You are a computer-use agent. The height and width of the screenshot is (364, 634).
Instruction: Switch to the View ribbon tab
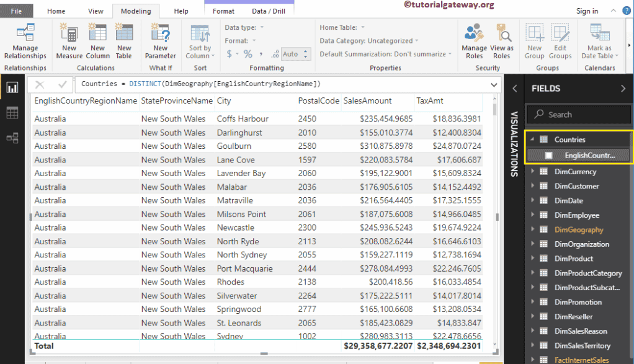(x=95, y=11)
